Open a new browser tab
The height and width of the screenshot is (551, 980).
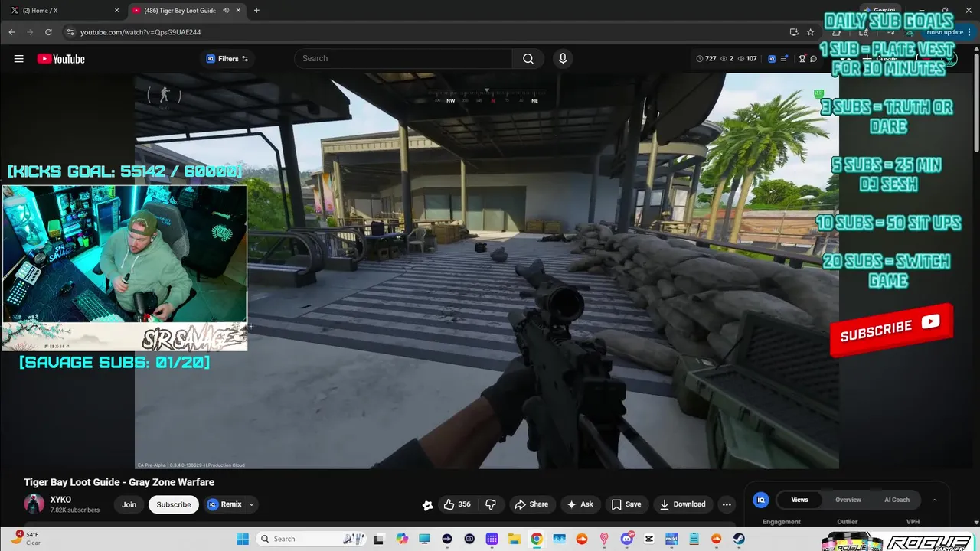click(256, 11)
